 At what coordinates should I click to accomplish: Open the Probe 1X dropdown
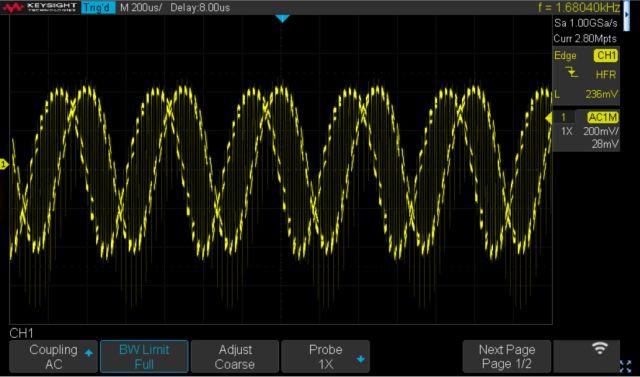(325, 357)
